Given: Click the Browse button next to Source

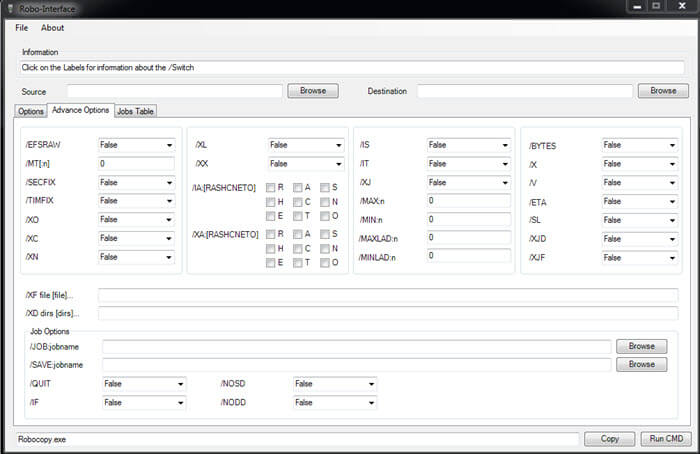Looking at the screenshot, I should (x=313, y=91).
